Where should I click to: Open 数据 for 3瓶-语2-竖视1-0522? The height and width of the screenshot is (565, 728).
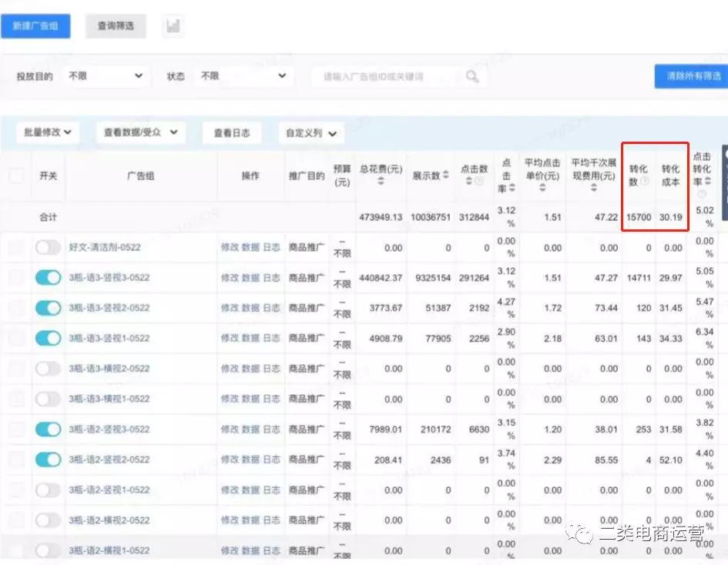coord(250,490)
